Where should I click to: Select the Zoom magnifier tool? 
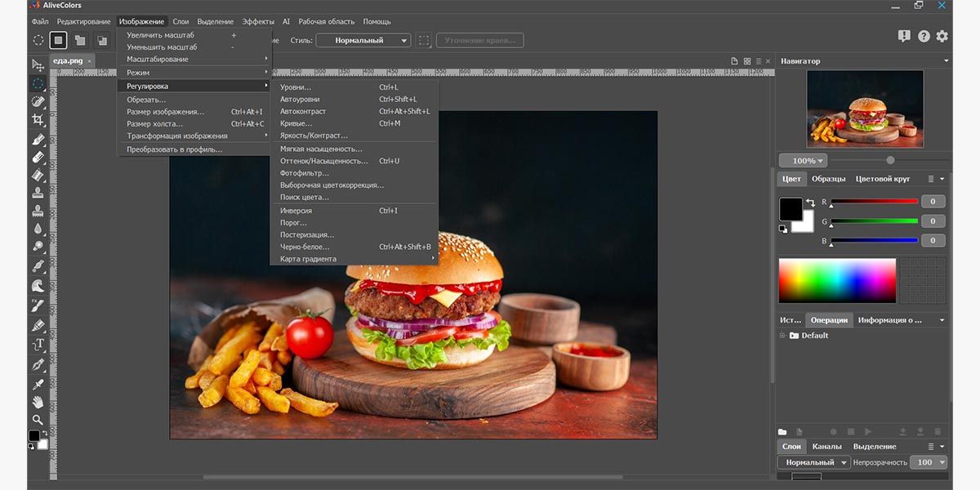pos(38,420)
